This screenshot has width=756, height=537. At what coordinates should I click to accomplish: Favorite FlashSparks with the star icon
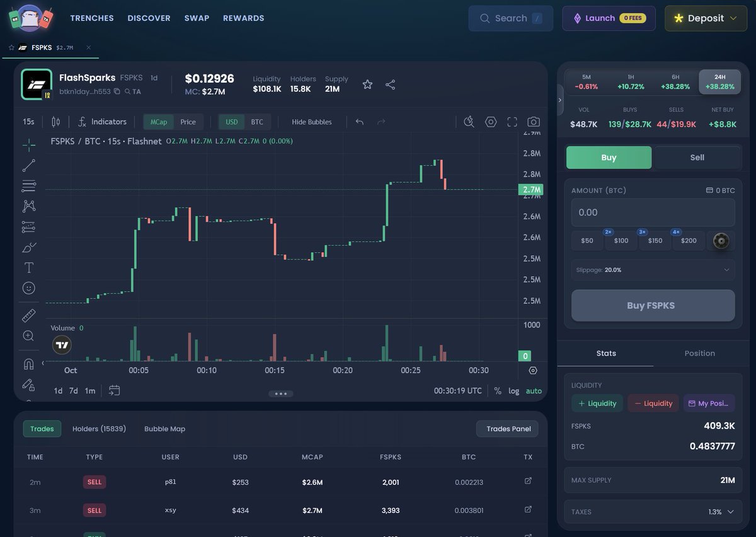[367, 84]
